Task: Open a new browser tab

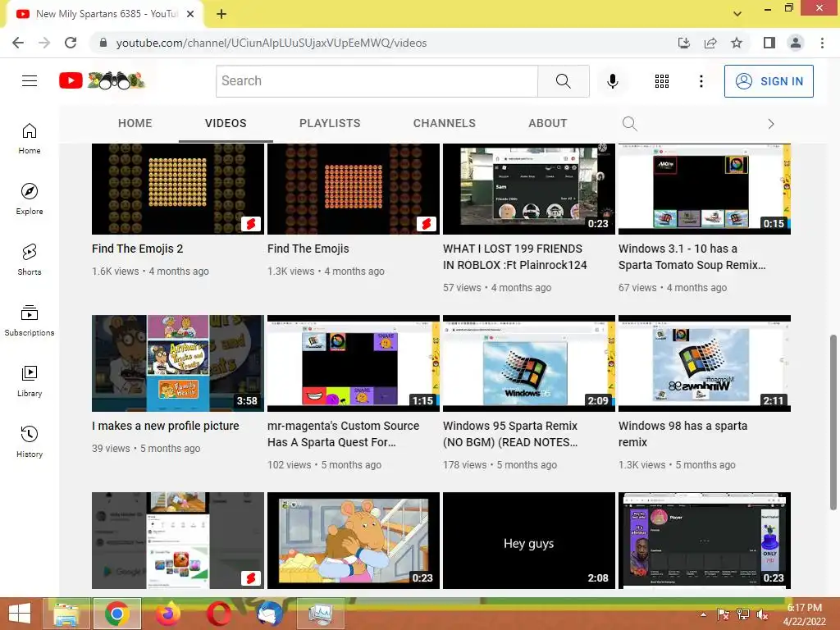Action: coord(221,14)
